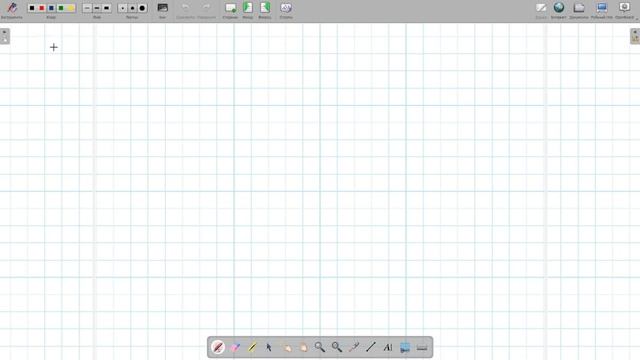Select the eraser tool in bottom palette

click(x=235, y=347)
